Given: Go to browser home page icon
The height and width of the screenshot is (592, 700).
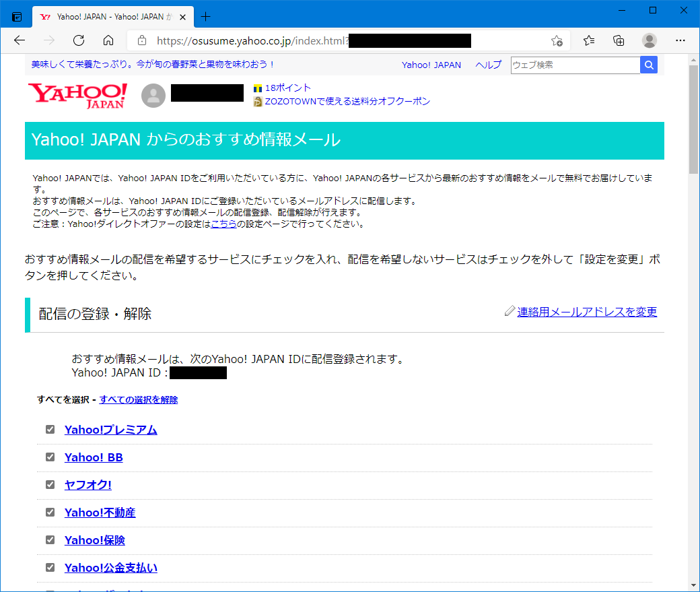Looking at the screenshot, I should 108,40.
